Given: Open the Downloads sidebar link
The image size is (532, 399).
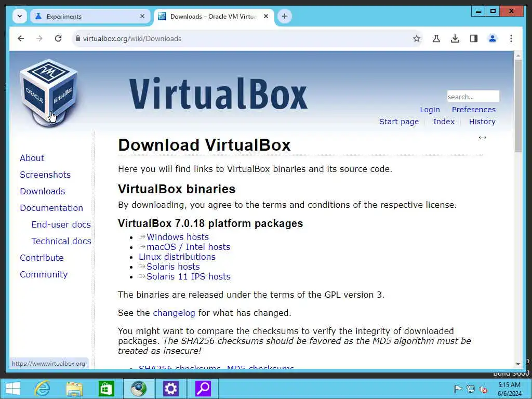Looking at the screenshot, I should tap(43, 191).
